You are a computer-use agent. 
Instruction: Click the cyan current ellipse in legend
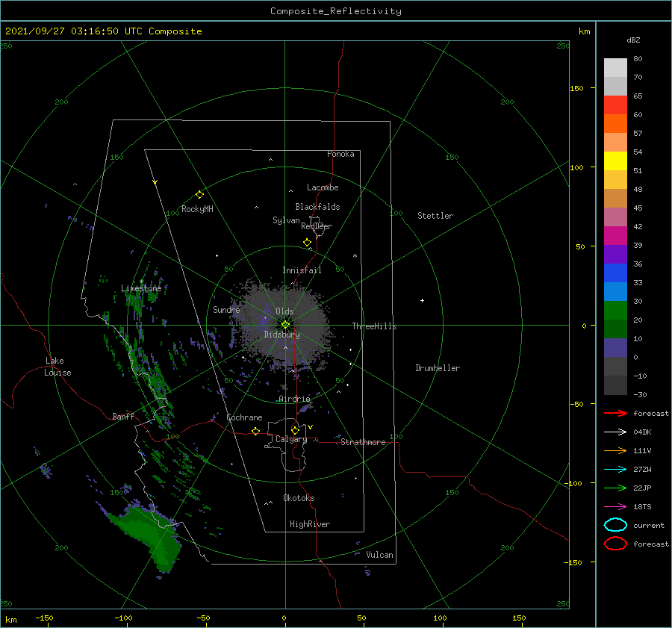pyautogui.click(x=615, y=525)
